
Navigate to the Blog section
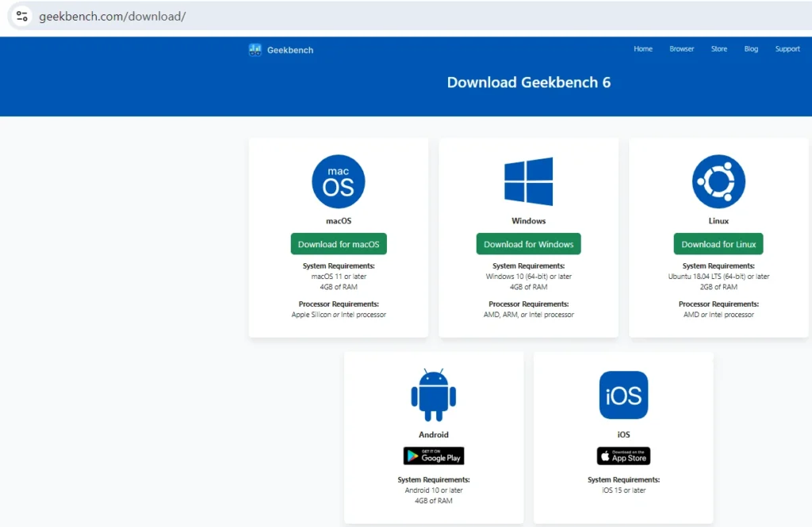coord(751,48)
